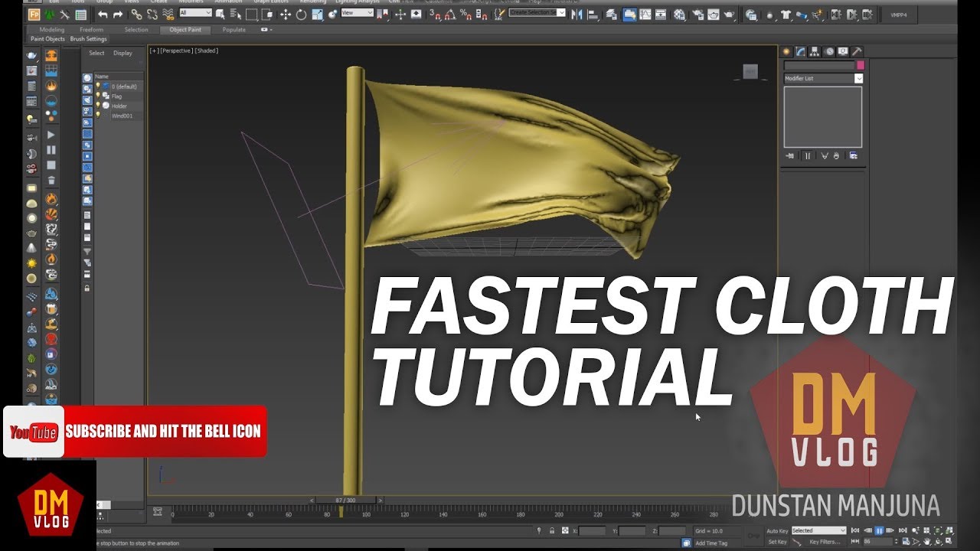Click the Key Filters button
Screen dimensions: 980x551
tap(825, 542)
